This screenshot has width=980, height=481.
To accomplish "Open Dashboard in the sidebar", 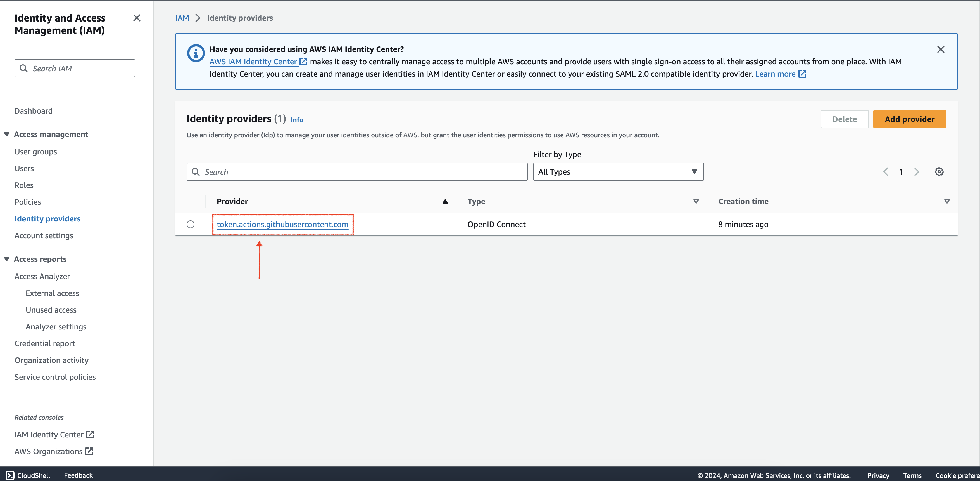I will (34, 111).
